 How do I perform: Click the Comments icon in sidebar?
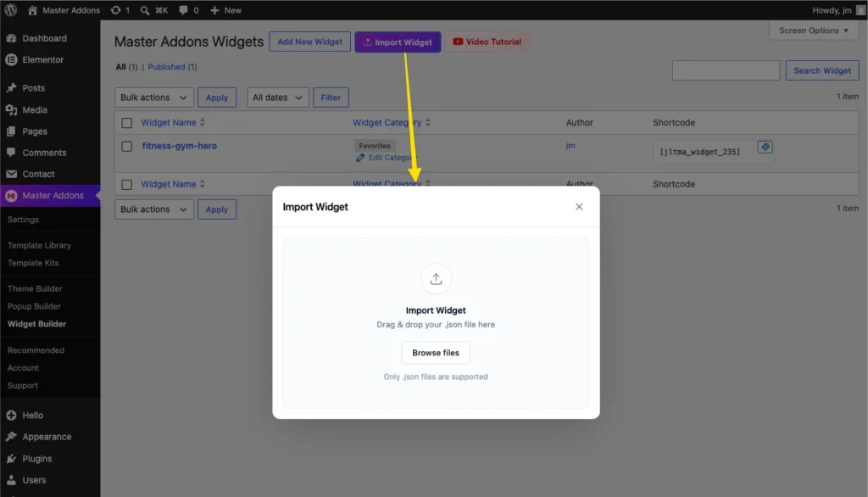point(11,153)
